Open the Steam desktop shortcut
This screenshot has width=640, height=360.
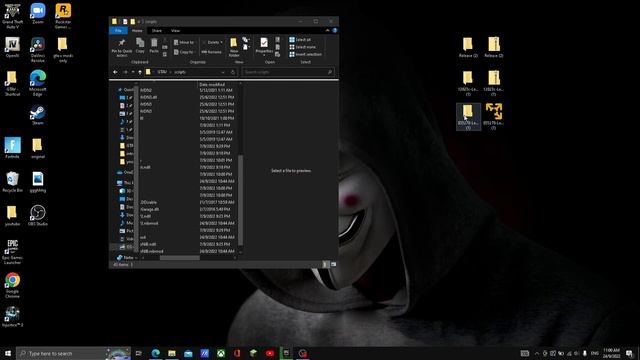pyautogui.click(x=38, y=115)
